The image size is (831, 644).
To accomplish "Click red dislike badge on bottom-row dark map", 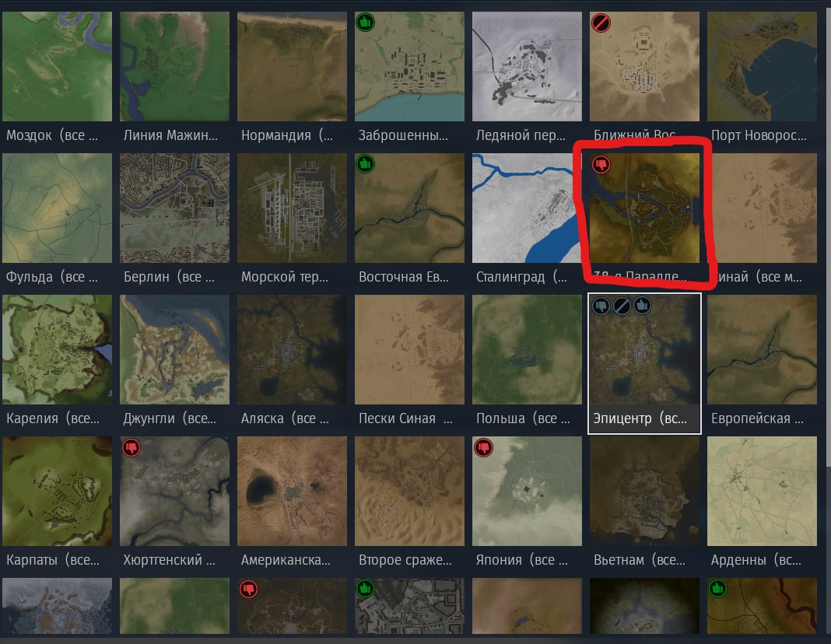I will [248, 589].
